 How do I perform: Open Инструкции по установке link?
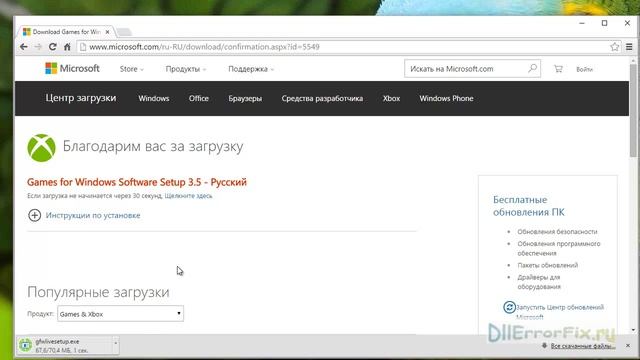click(x=93, y=215)
